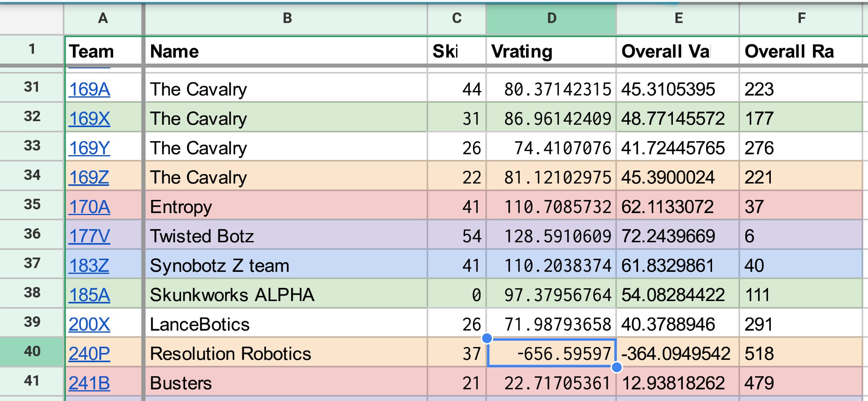Viewport: 868px width, 401px height.
Task: Select column F header
Action: pos(801,18)
